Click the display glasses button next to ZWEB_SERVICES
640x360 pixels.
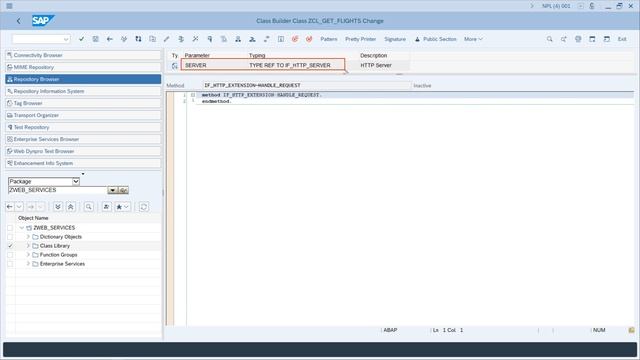pyautogui.click(x=124, y=190)
